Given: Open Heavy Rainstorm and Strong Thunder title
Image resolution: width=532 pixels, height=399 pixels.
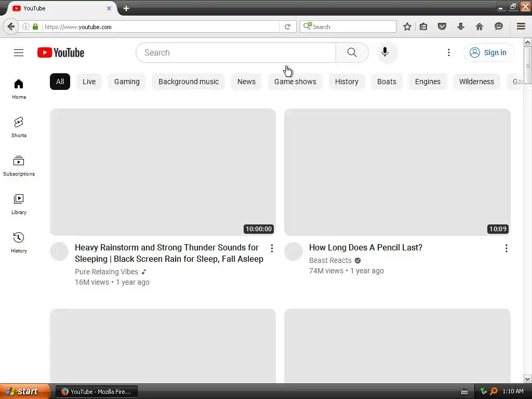Looking at the screenshot, I should 169,253.
